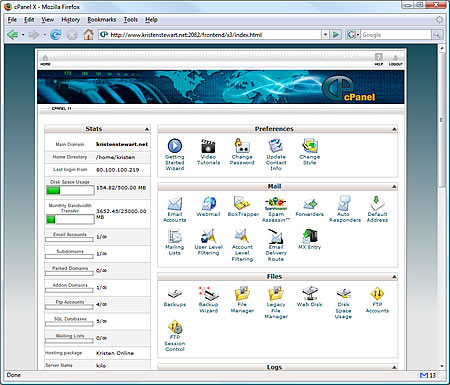Image resolution: width=450 pixels, height=385 pixels.
Task: Go back to the previous page
Action: point(13,34)
